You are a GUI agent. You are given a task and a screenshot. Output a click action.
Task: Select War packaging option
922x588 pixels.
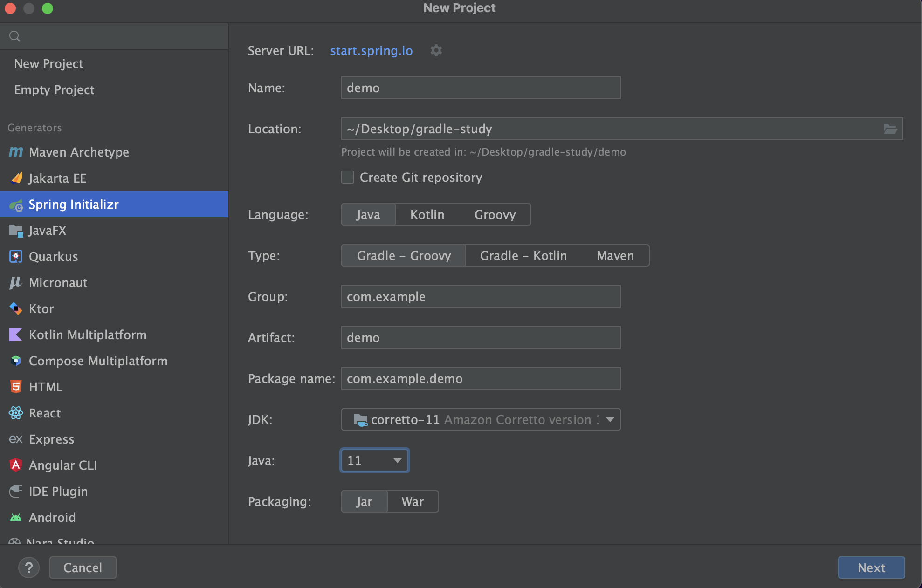(413, 501)
